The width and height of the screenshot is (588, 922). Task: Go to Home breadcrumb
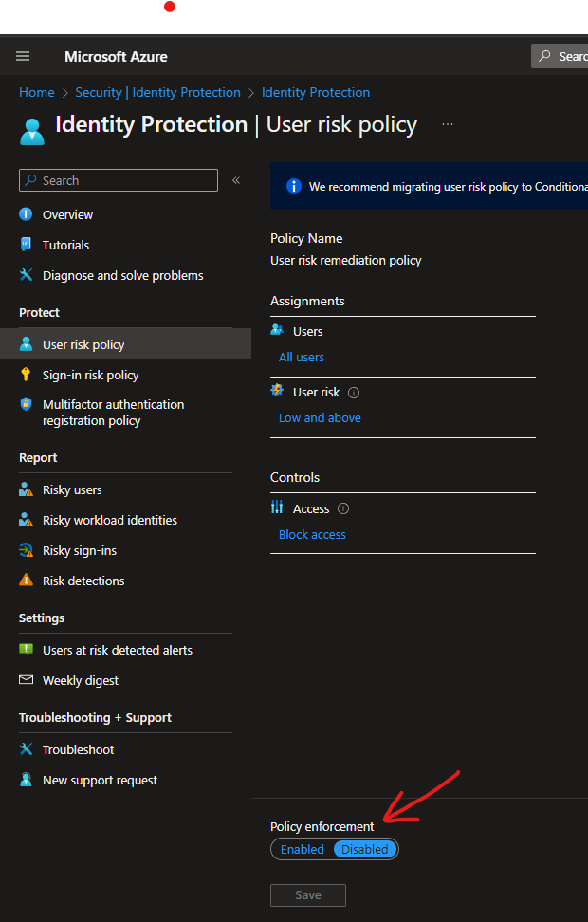pos(36,92)
